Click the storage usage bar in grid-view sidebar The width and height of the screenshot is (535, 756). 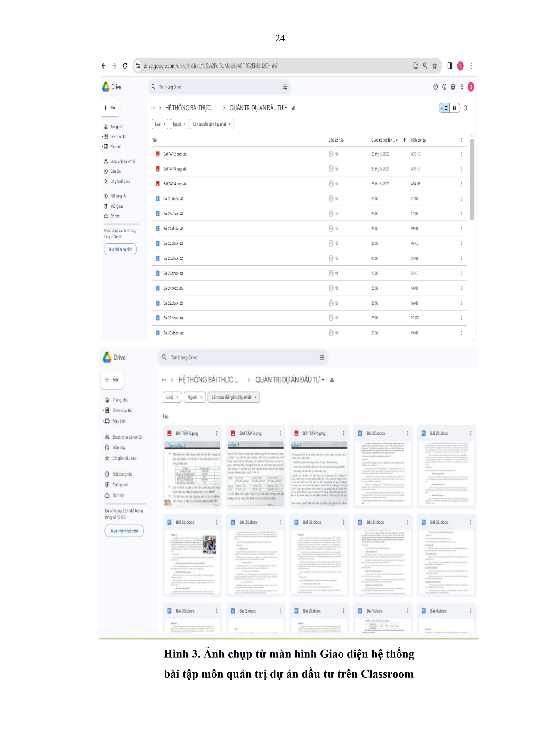coord(125,504)
